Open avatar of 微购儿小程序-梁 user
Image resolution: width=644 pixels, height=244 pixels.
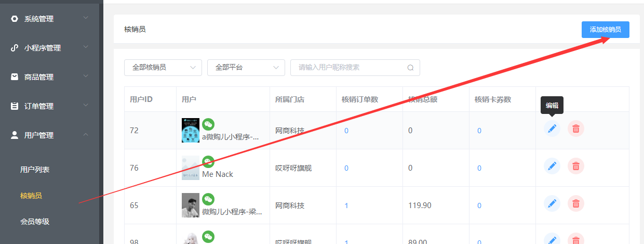pos(191,205)
